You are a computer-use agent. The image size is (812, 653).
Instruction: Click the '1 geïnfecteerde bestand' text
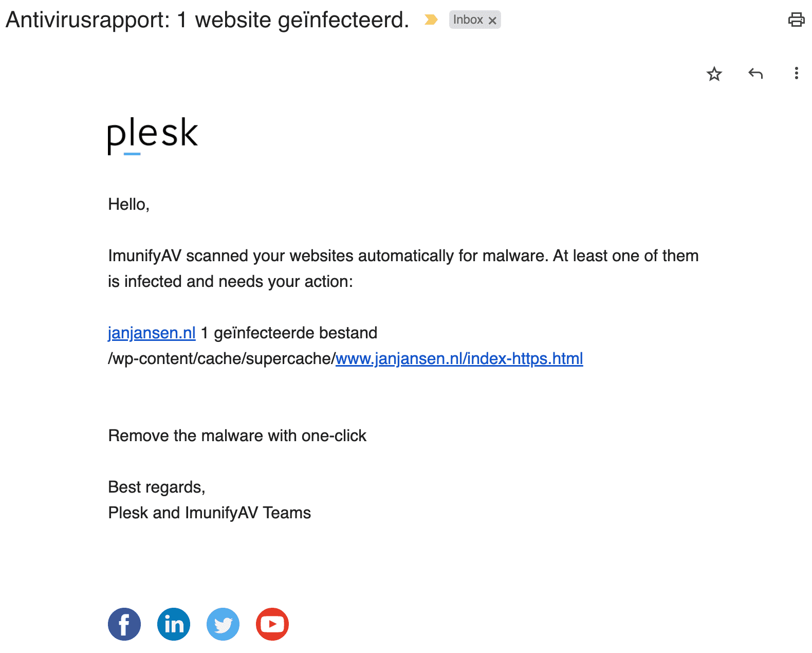(289, 333)
